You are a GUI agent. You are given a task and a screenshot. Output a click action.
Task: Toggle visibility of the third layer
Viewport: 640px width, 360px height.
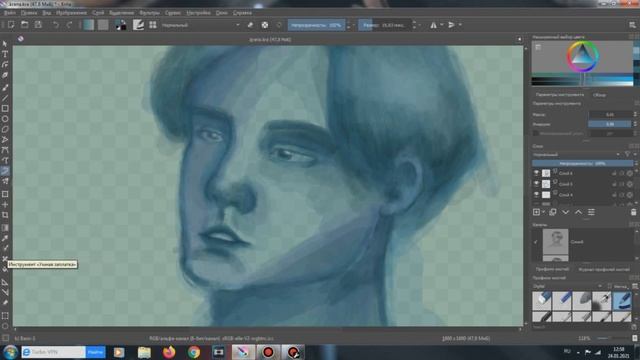(536, 194)
